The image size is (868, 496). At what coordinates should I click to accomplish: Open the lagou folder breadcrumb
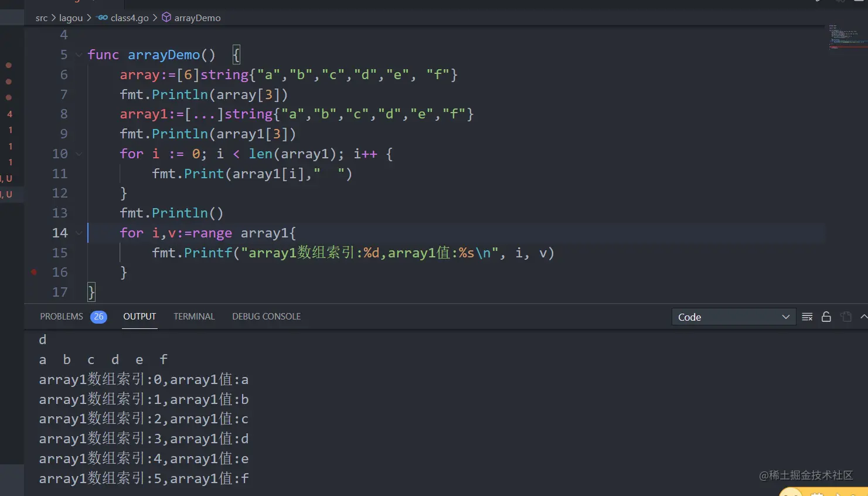[71, 18]
